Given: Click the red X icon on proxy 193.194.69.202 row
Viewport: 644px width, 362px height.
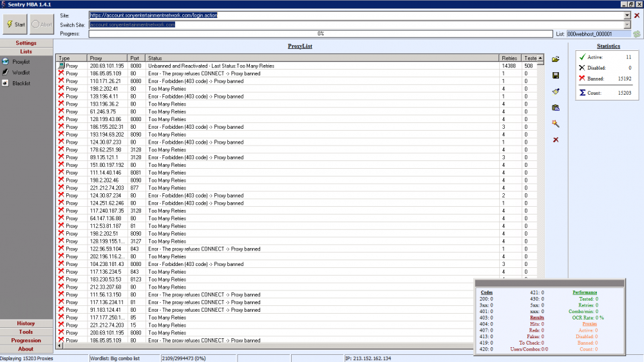Looking at the screenshot, I should point(61,134).
